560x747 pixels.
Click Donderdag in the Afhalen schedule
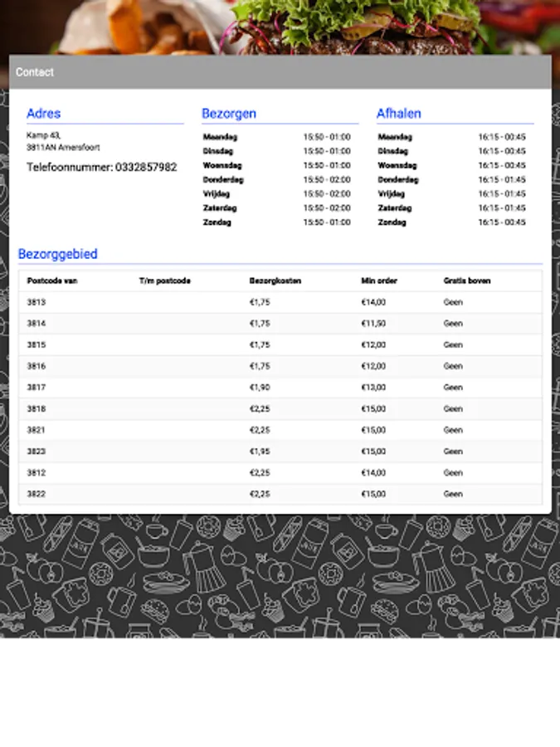click(x=398, y=180)
